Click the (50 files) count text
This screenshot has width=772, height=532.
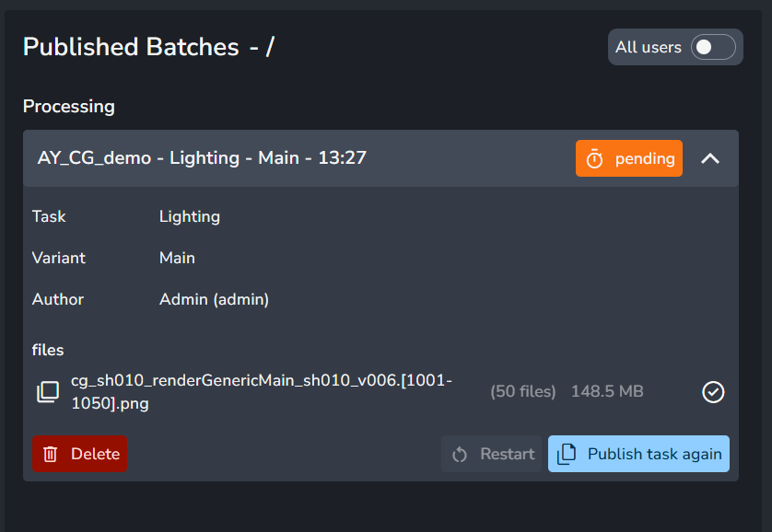click(522, 391)
